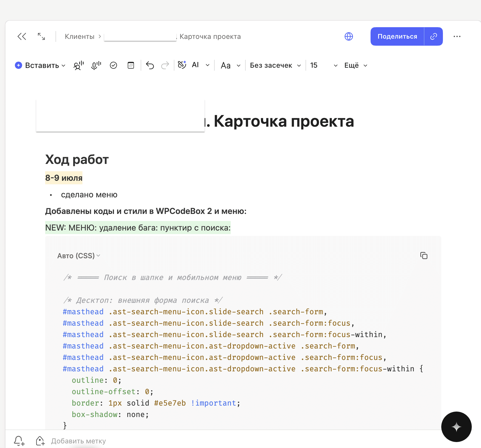Expand the note to full screen

pyautogui.click(x=41, y=36)
